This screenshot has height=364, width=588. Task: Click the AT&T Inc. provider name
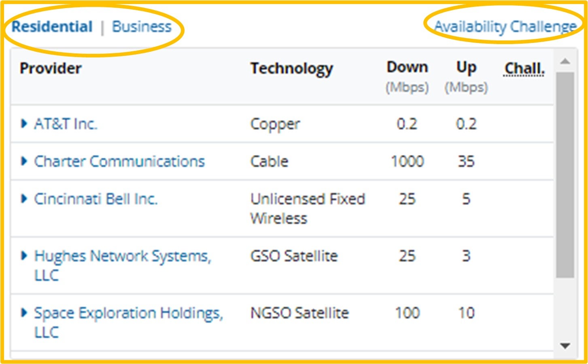[x=66, y=124]
